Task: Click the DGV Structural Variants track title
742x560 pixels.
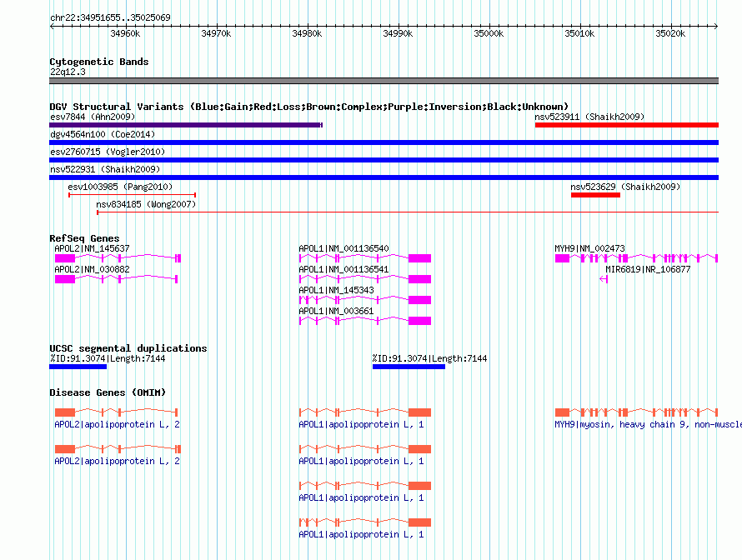Action: (x=309, y=107)
